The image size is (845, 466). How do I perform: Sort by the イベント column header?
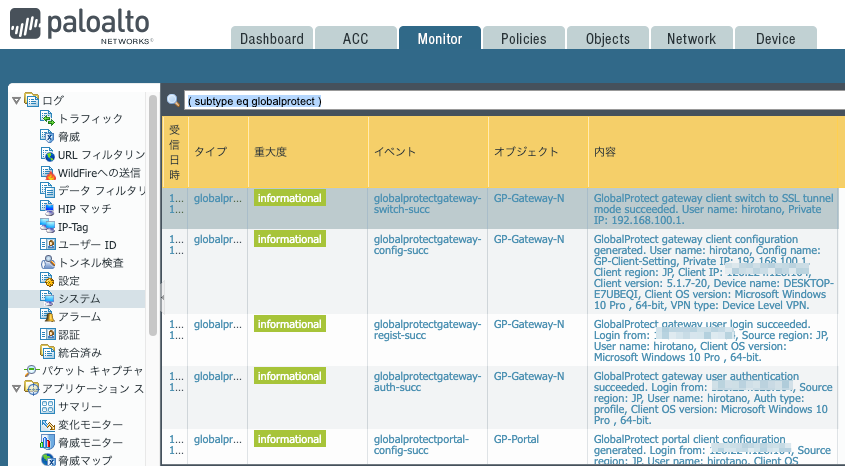(428, 152)
